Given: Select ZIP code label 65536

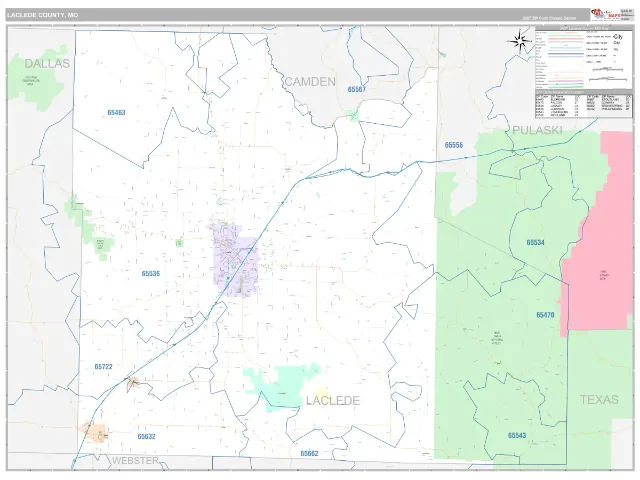Looking at the screenshot, I should [x=151, y=273].
